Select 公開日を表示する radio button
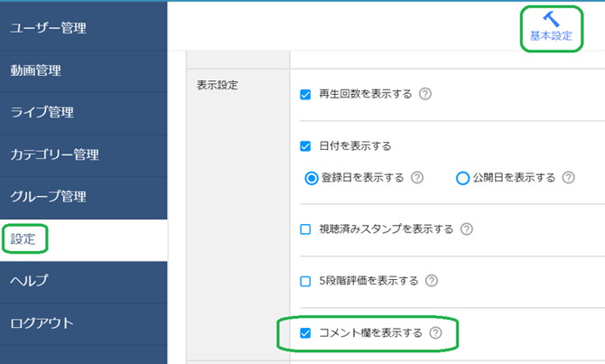The width and height of the screenshot is (605, 364). point(463,178)
